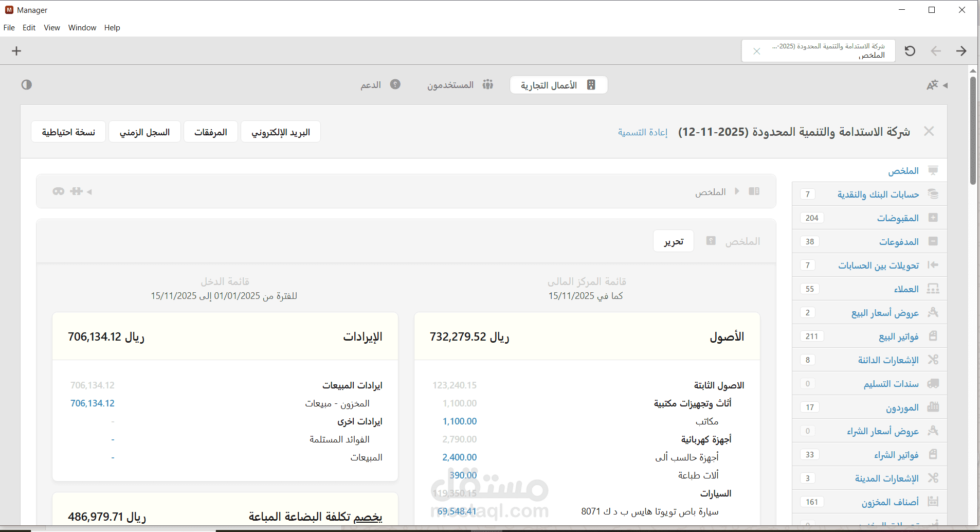
Task: Switch to المستخدمون tab
Action: 460,85
